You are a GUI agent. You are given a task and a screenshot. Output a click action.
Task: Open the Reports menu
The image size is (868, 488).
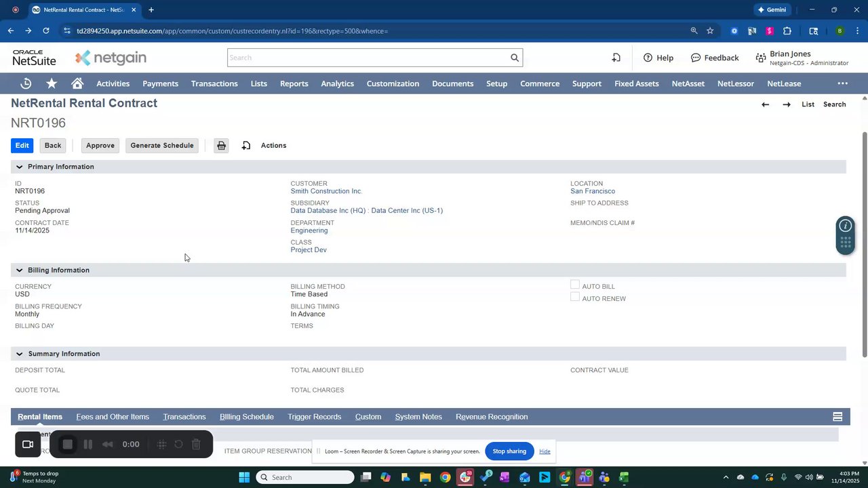pyautogui.click(x=294, y=83)
